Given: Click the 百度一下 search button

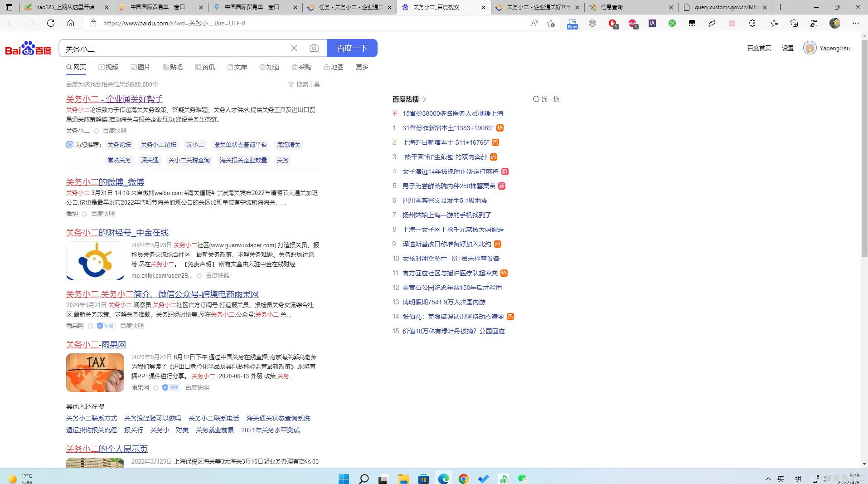Looking at the screenshot, I should click(352, 48).
